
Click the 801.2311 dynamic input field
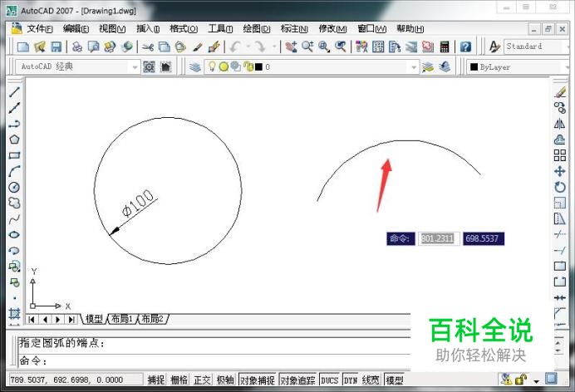(437, 238)
